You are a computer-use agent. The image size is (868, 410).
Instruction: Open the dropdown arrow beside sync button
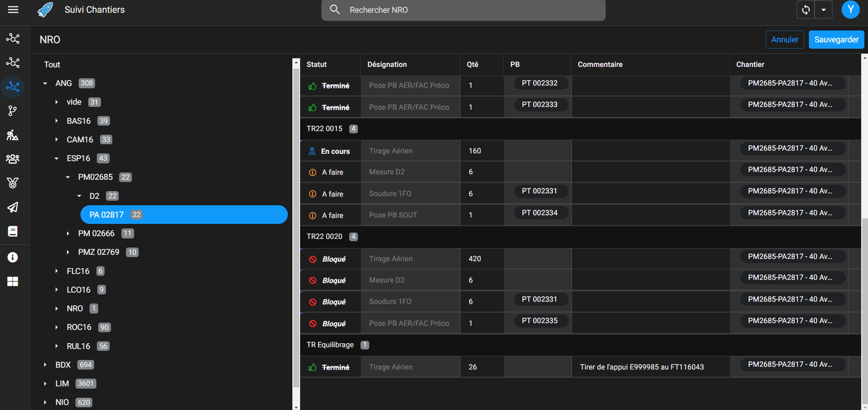click(823, 10)
